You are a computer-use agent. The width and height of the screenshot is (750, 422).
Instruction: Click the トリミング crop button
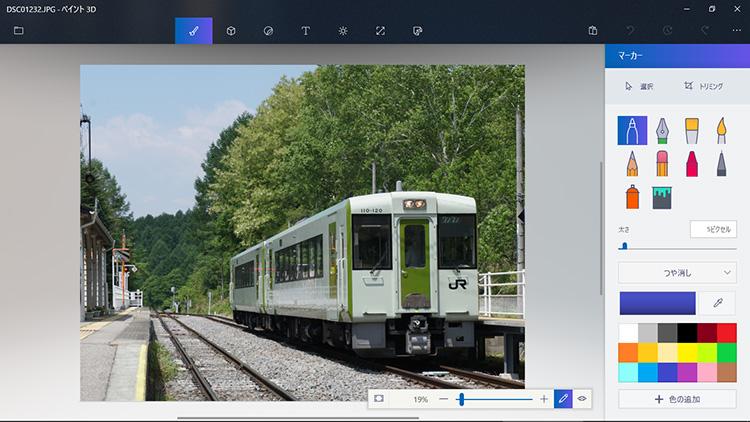click(x=703, y=86)
